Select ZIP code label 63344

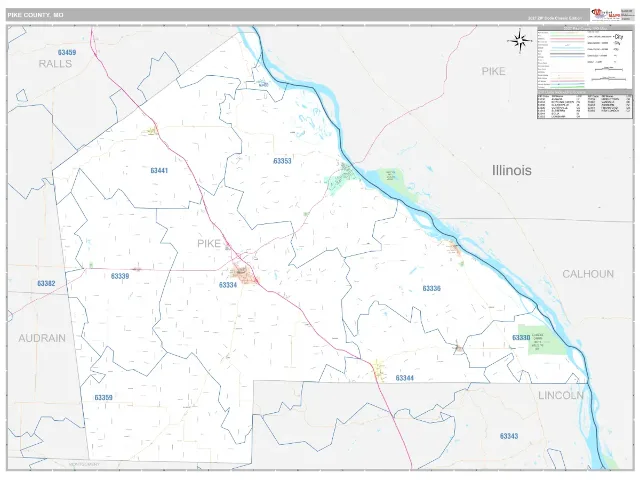pos(404,378)
